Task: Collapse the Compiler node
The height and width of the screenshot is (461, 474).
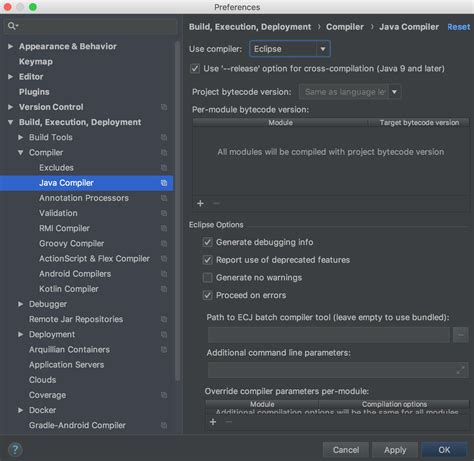Action: coord(21,153)
